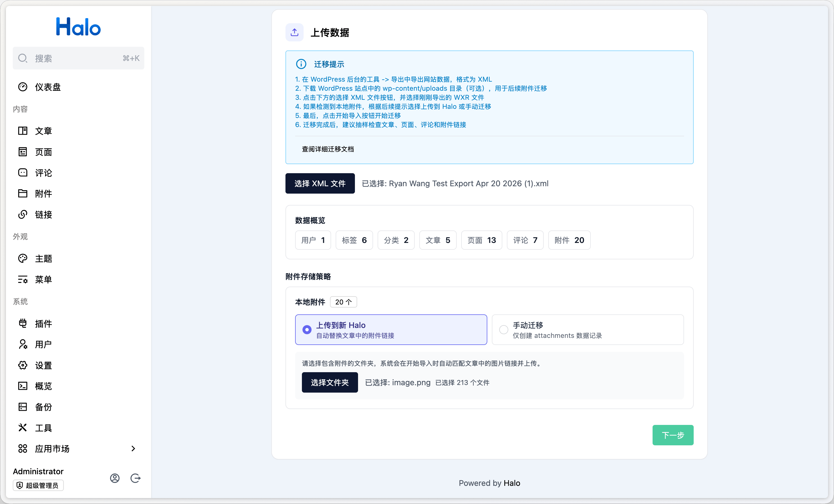The height and width of the screenshot is (504, 834).
Task: Click the green 下一步 button
Action: 672,435
